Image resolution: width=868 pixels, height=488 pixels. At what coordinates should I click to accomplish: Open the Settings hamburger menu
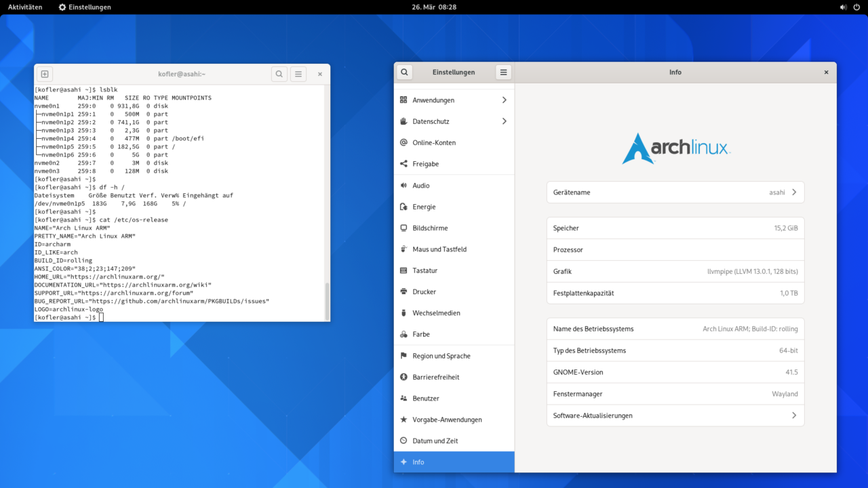[x=503, y=72]
